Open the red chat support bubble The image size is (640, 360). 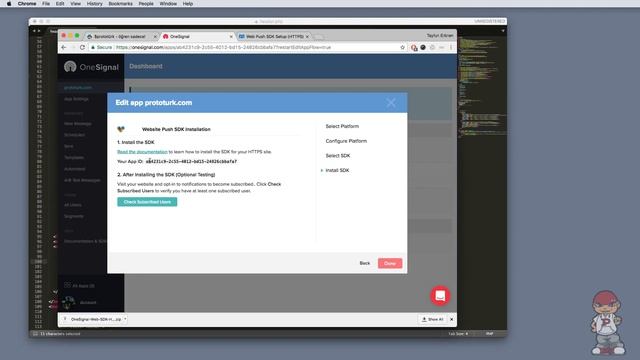[440, 296]
